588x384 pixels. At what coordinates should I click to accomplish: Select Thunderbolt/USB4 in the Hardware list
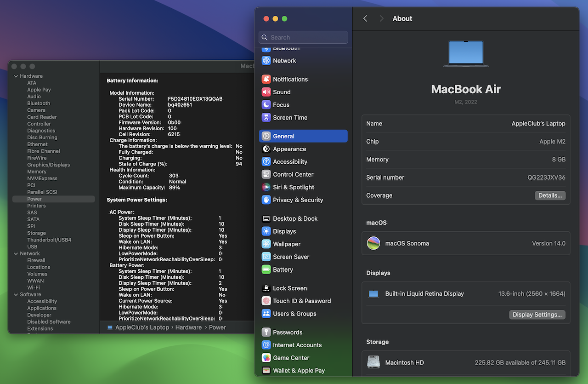tap(49, 240)
